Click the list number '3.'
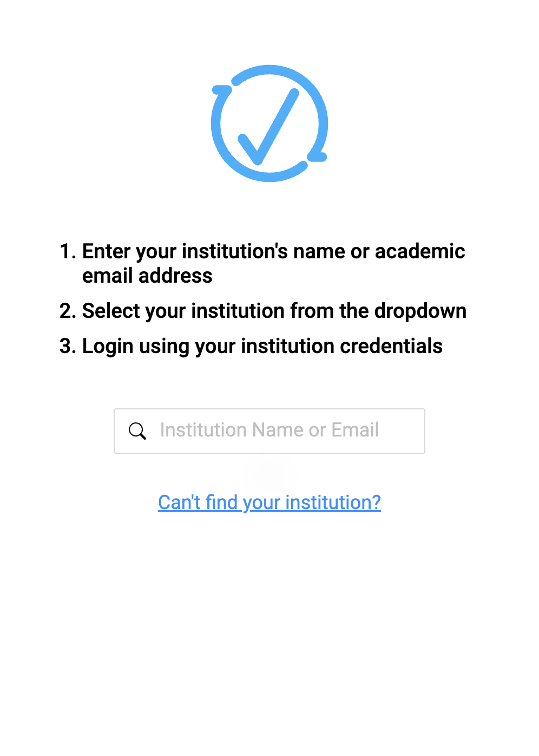This screenshot has width=539, height=756. point(68,346)
